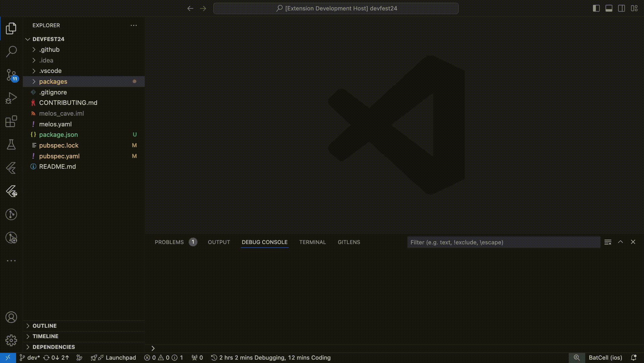Select the DEBUG CONSOLE tab
Image resolution: width=644 pixels, height=363 pixels.
[265, 242]
